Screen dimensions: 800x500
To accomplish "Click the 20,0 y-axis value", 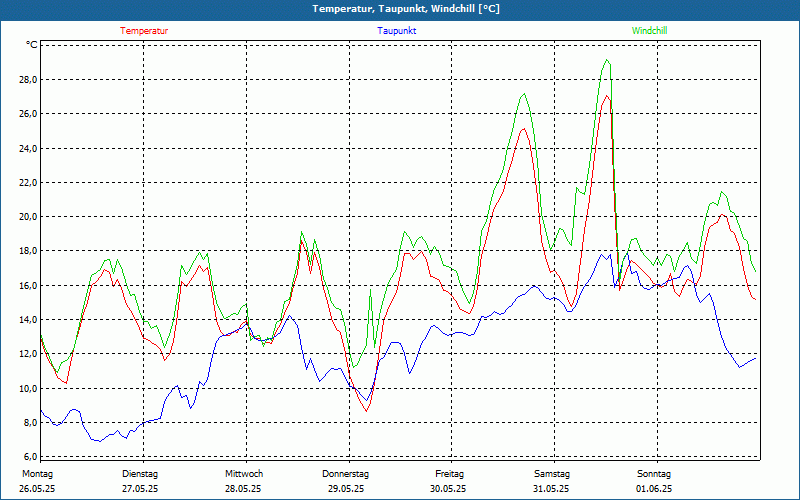I will (x=29, y=217).
